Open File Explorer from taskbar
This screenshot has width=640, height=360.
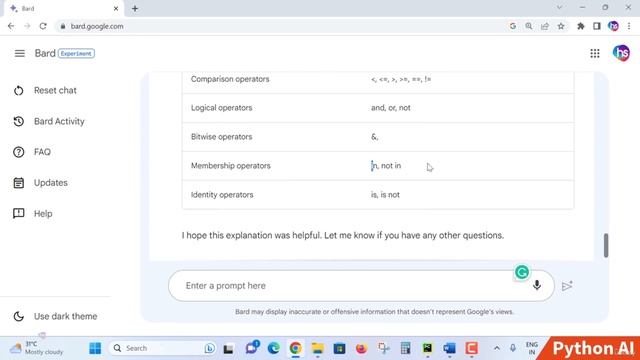(318, 348)
